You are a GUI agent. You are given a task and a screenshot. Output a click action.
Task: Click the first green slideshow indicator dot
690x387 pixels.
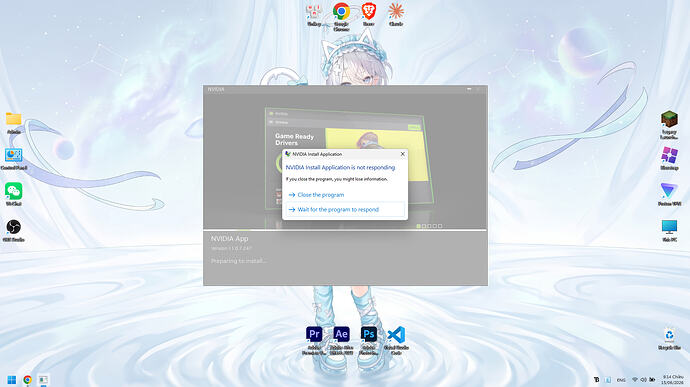point(418,226)
